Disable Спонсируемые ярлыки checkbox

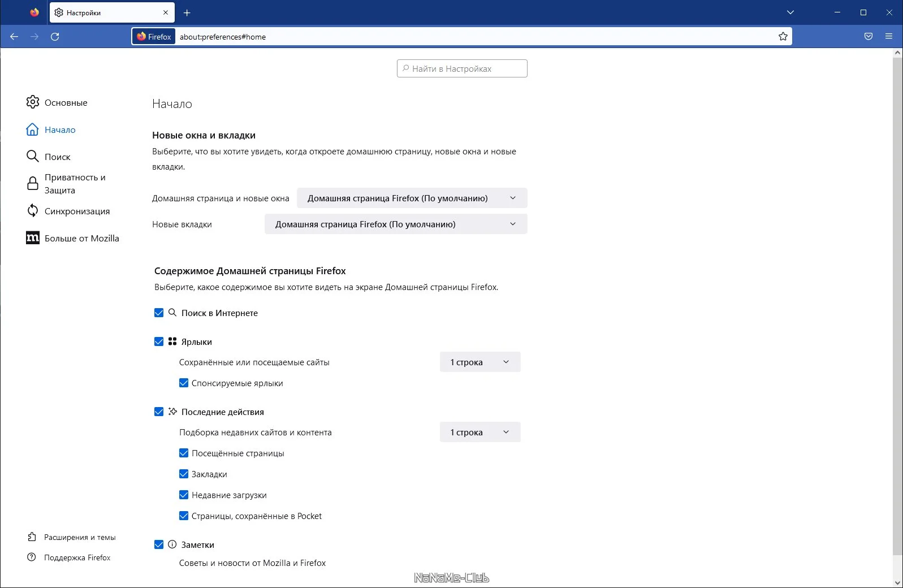(184, 383)
